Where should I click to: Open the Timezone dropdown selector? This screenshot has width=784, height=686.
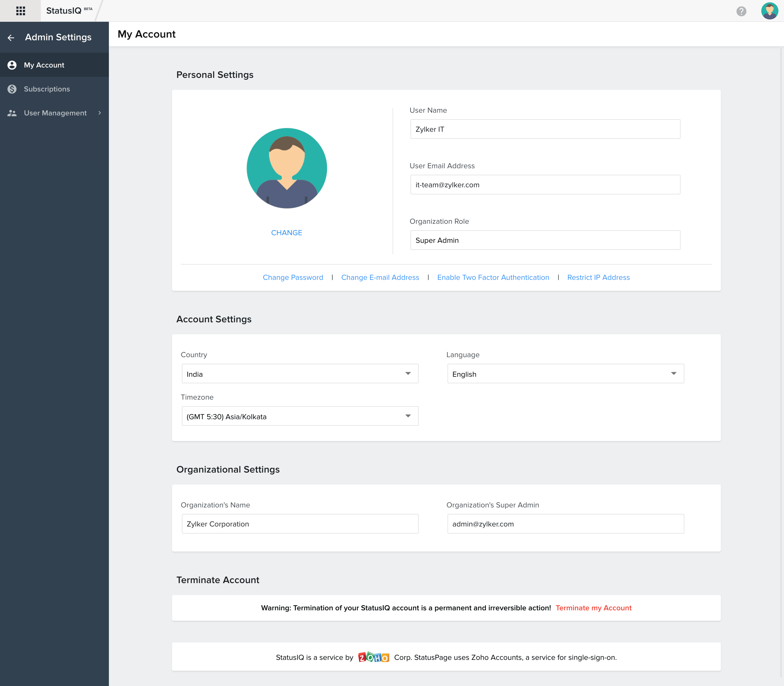tap(298, 416)
